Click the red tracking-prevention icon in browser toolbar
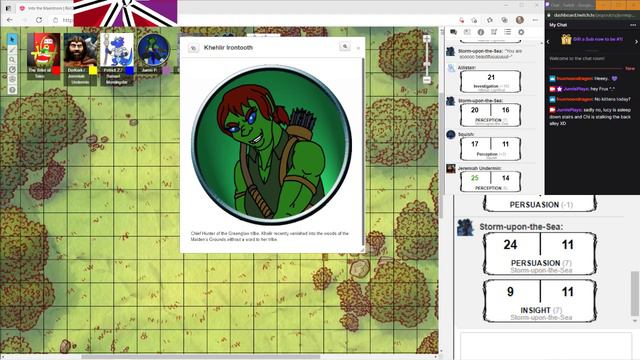 pos(461,20)
